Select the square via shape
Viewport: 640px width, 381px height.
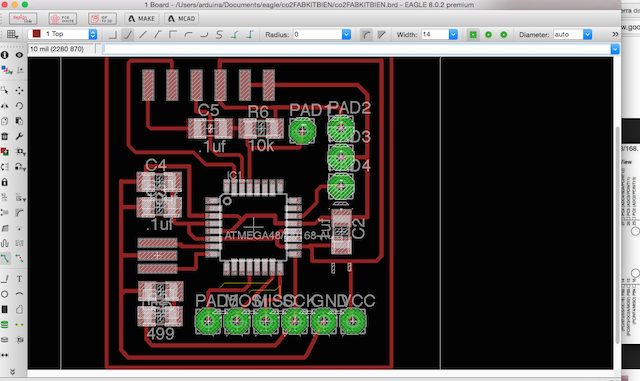tap(473, 35)
